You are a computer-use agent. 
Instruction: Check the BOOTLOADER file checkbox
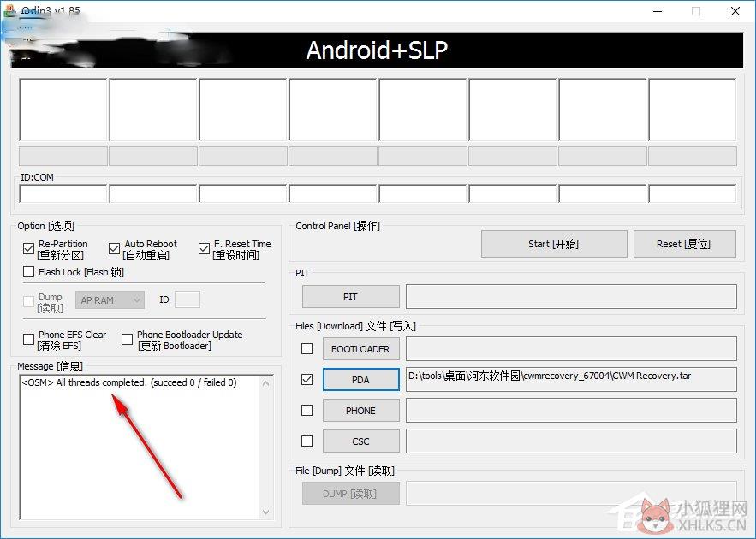click(x=307, y=349)
